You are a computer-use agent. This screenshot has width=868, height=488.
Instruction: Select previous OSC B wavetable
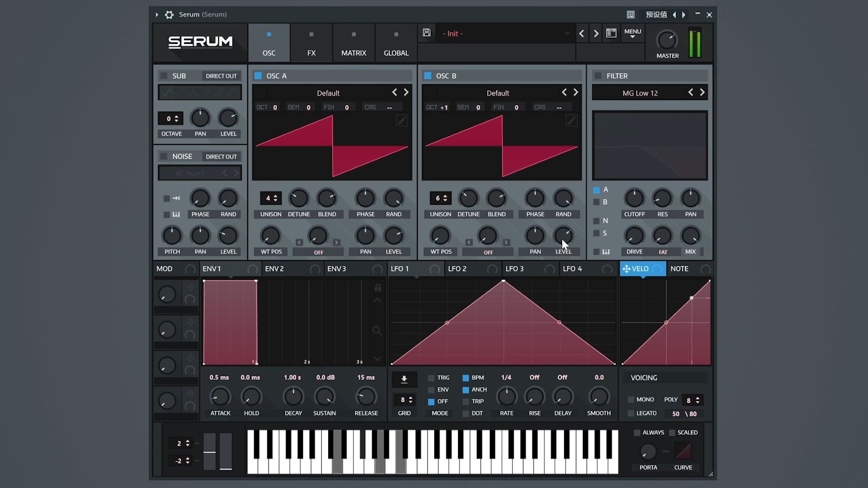(x=564, y=92)
